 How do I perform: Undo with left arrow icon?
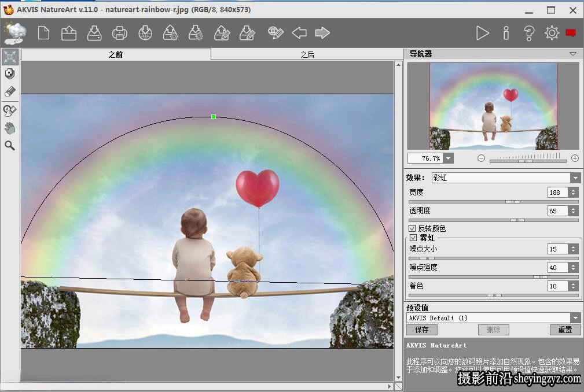pyautogui.click(x=299, y=33)
